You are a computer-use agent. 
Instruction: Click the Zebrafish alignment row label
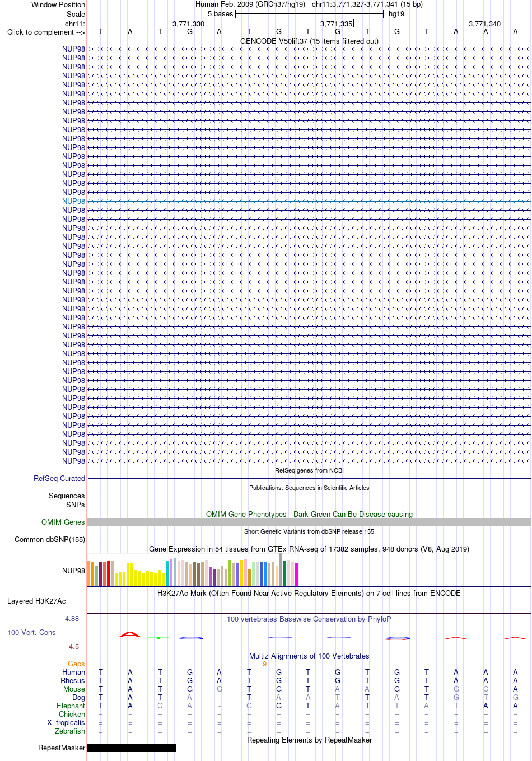click(x=70, y=731)
